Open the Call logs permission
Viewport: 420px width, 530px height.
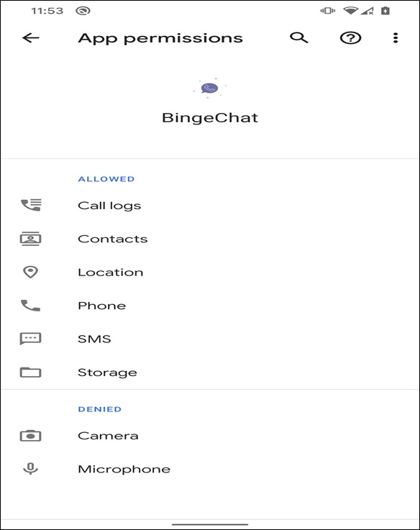(x=210, y=205)
